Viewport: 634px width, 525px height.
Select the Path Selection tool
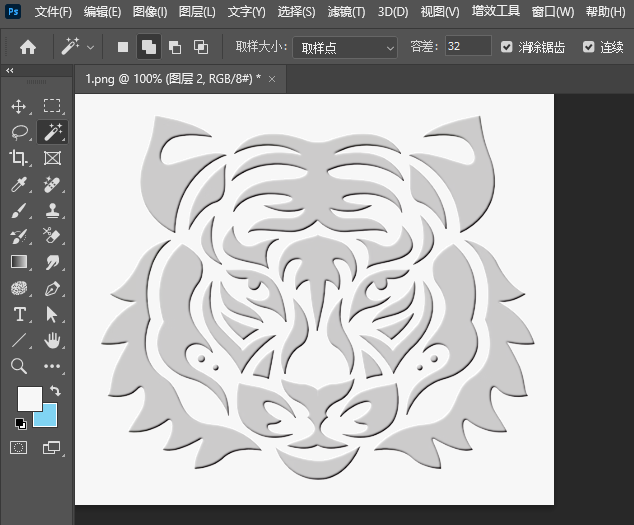(x=52, y=314)
